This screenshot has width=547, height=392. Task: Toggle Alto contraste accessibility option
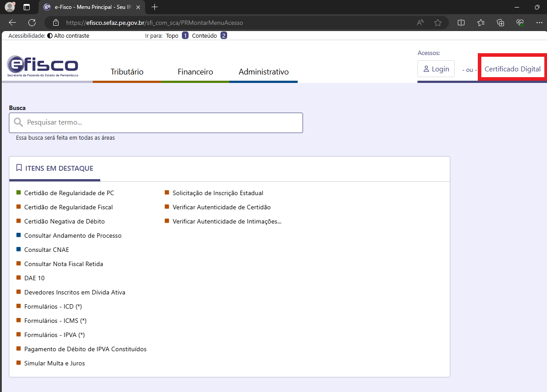tap(68, 35)
